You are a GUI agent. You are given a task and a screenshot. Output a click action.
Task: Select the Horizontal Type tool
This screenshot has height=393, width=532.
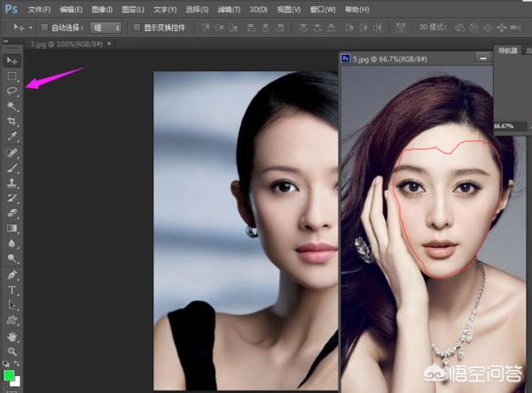tap(12, 290)
